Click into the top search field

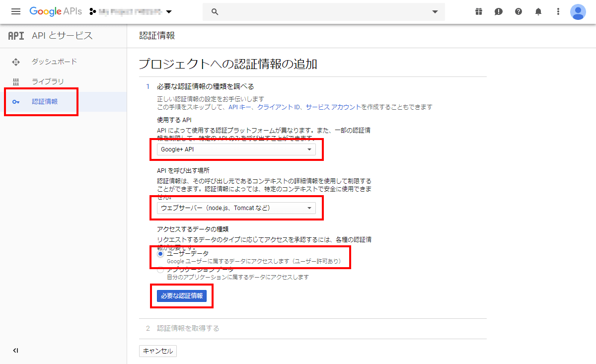(324, 12)
